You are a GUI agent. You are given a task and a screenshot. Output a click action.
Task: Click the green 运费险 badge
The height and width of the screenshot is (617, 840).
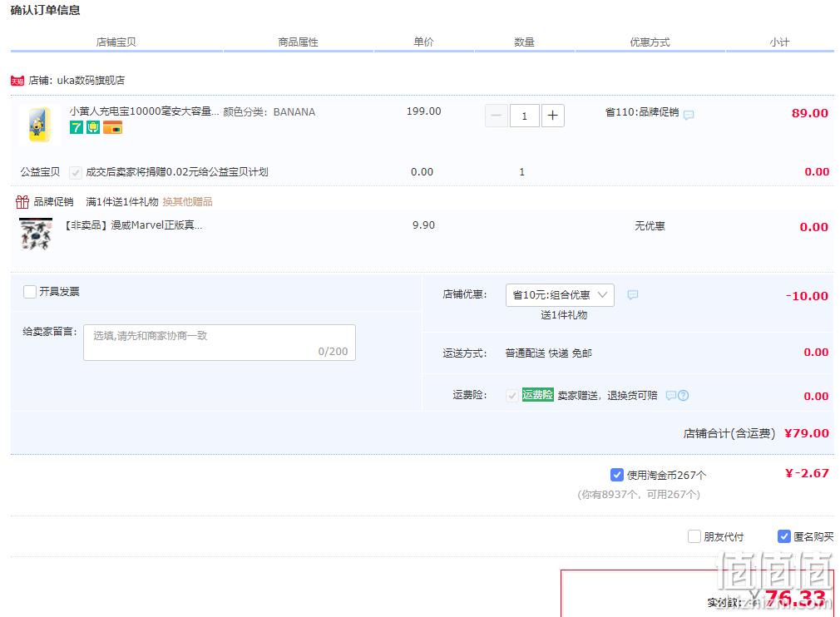pyautogui.click(x=537, y=395)
